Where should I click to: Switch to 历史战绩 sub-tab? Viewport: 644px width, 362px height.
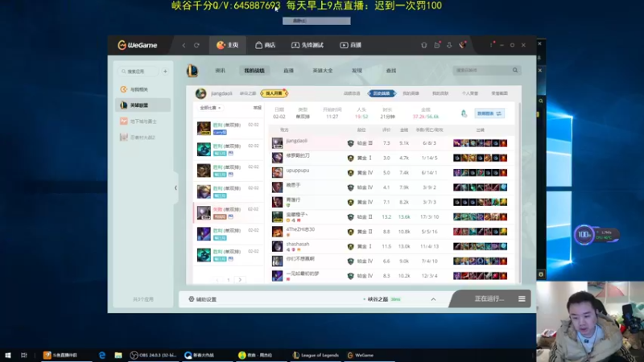[x=382, y=93]
